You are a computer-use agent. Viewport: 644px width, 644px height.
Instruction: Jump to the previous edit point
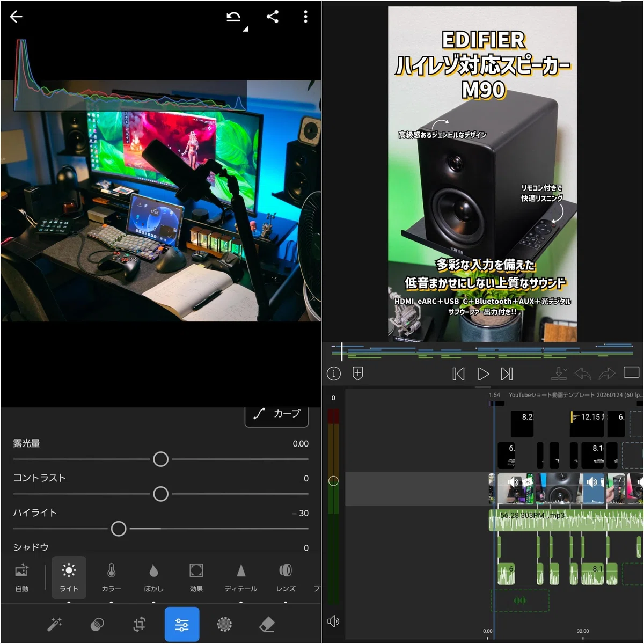pyautogui.click(x=458, y=374)
